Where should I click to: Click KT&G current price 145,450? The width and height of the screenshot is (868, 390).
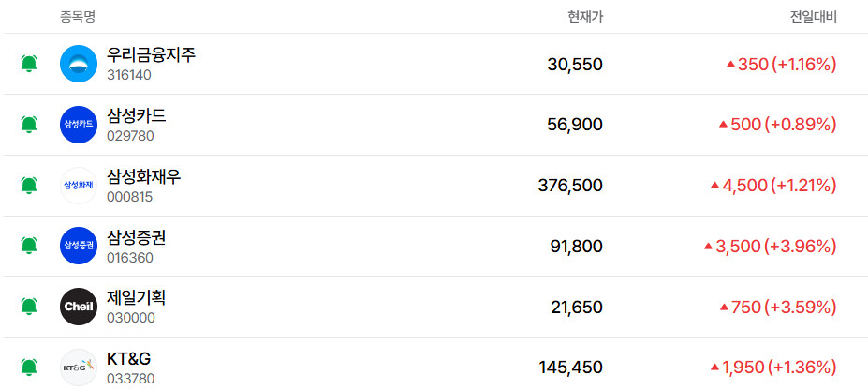coord(570,367)
